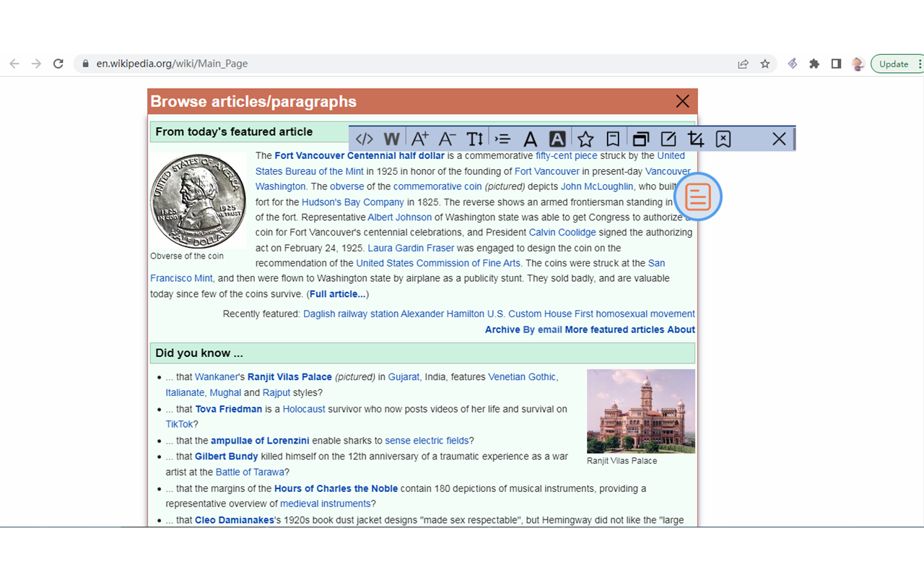Open the Chrome three-dot menu next to Update

920,64
